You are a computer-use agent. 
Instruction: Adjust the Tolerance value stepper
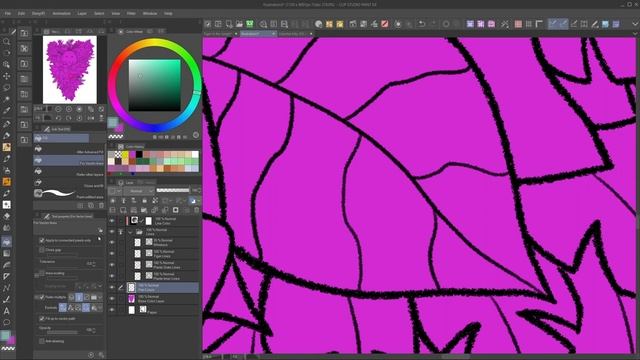click(95, 264)
